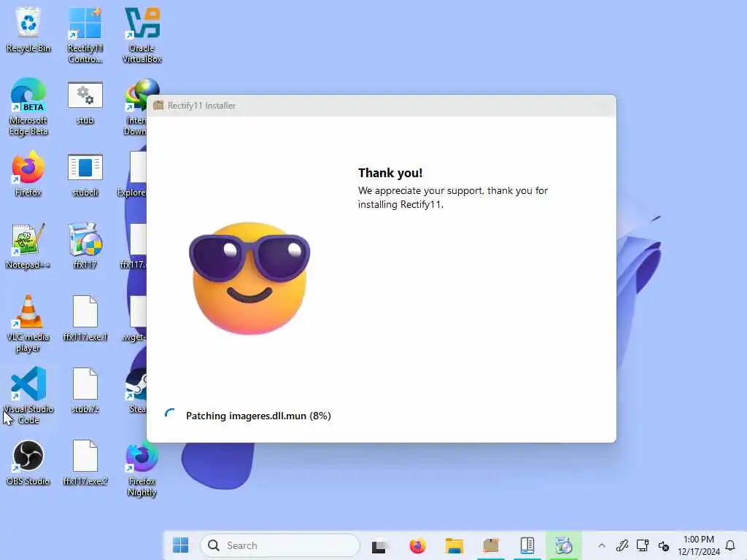Select VLC media player shortcut
The width and height of the screenshot is (747, 560).
(x=28, y=323)
